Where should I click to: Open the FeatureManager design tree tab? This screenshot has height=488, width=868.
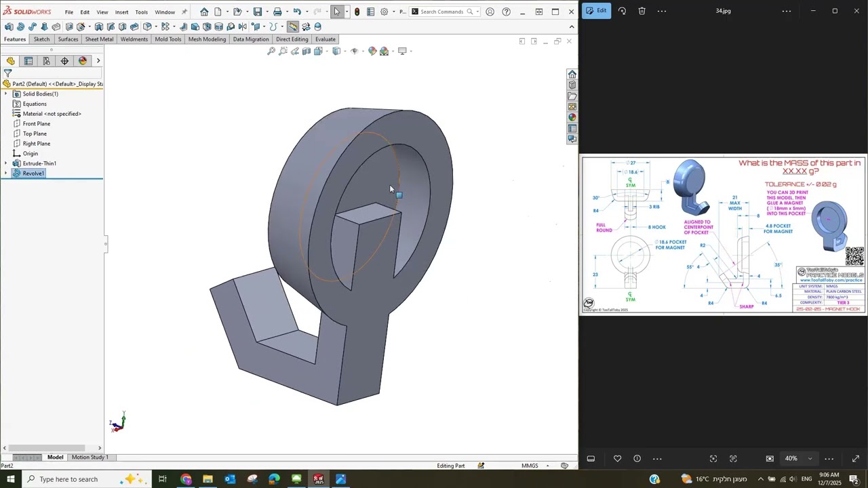[10, 61]
